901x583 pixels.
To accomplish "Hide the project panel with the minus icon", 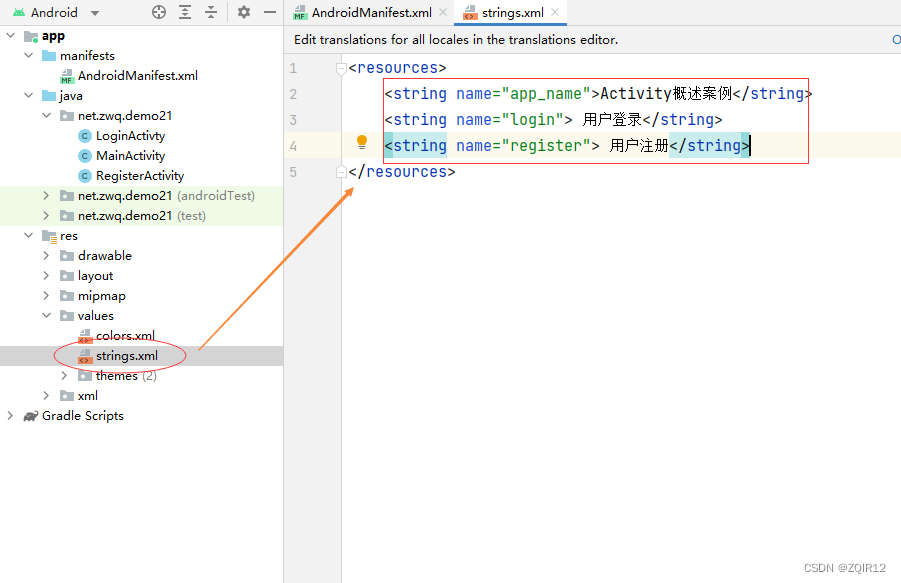I will [269, 12].
